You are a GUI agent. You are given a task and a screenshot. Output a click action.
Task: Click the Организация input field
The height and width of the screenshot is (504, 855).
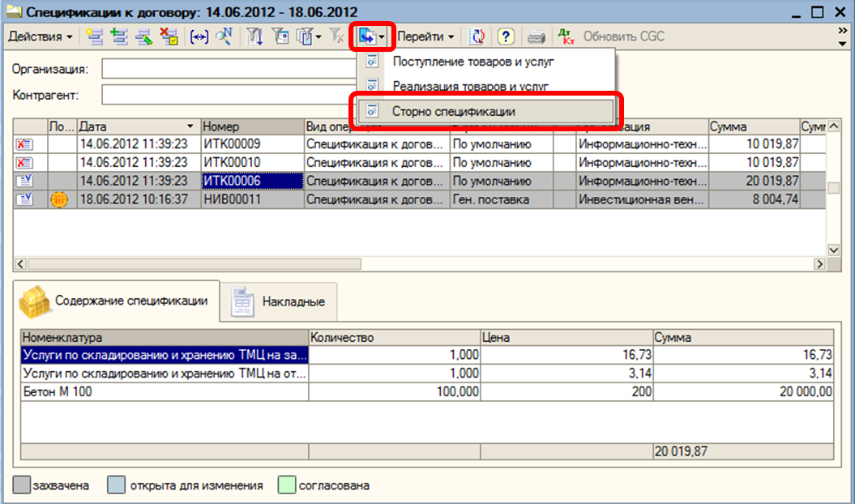[229, 69]
